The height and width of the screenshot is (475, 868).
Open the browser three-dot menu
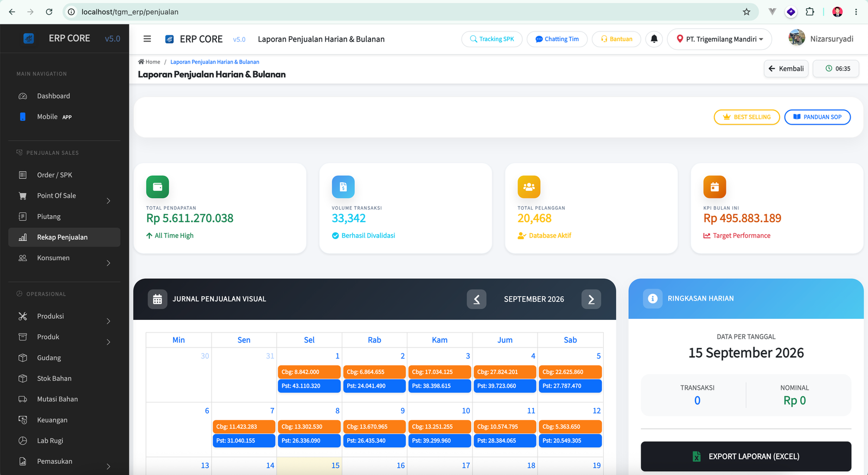tap(856, 12)
